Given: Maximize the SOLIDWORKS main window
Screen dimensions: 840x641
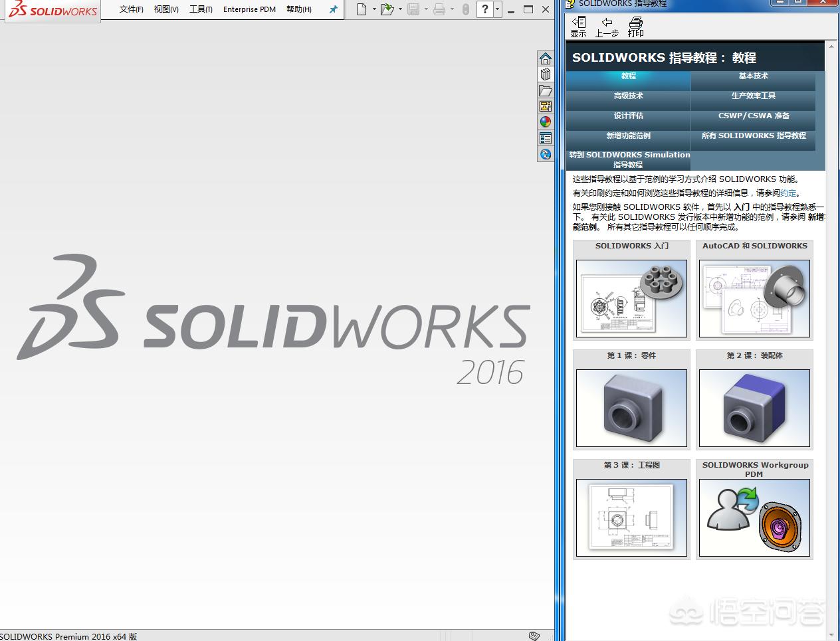Looking at the screenshot, I should click(528, 9).
